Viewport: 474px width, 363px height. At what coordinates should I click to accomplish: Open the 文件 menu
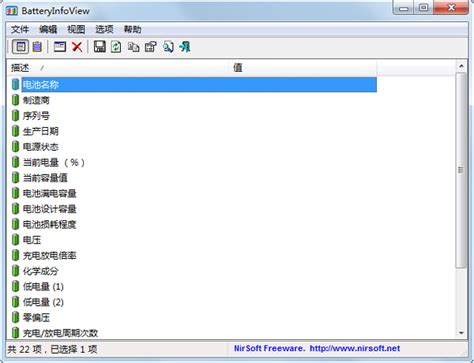pos(20,29)
